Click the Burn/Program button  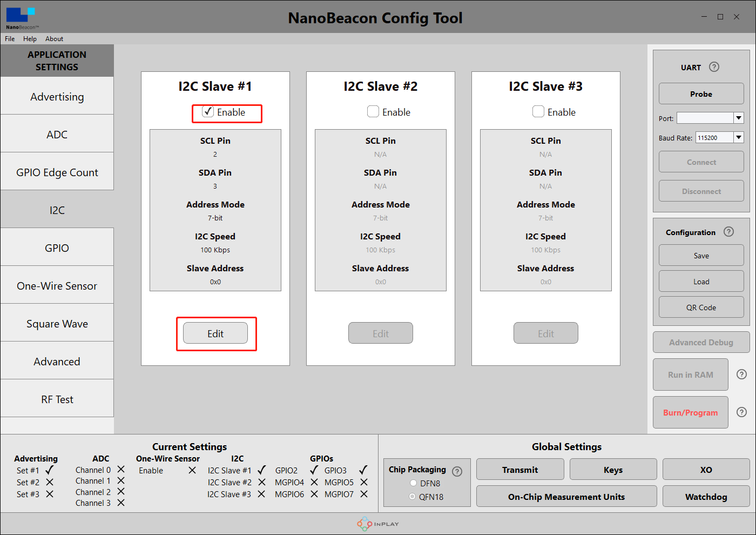coord(691,412)
